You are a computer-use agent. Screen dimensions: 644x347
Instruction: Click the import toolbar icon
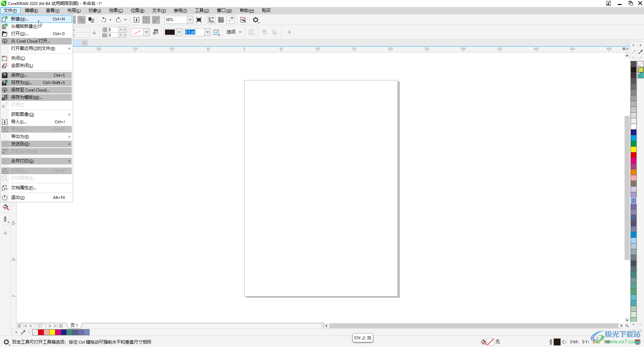click(x=137, y=20)
